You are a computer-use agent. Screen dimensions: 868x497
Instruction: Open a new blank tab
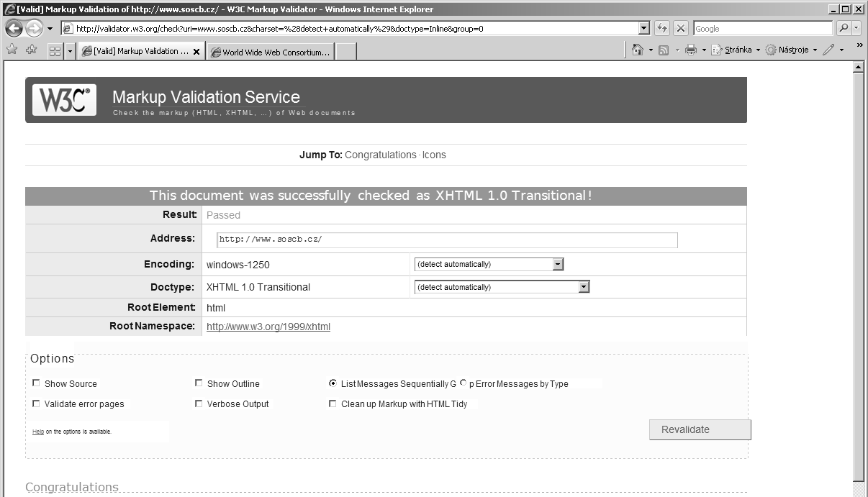[346, 53]
